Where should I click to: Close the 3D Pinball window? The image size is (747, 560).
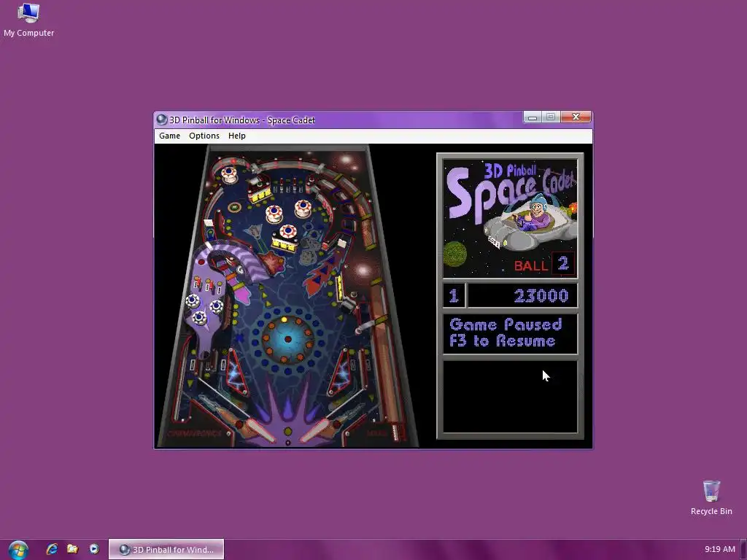[x=576, y=117]
